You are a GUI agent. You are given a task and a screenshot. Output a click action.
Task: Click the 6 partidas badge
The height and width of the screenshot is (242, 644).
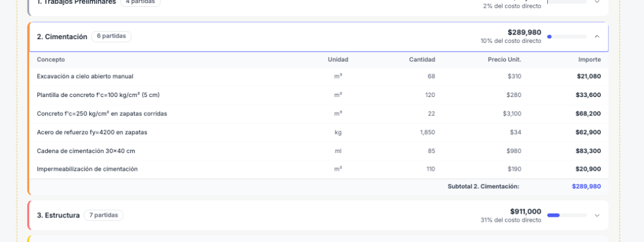point(111,36)
